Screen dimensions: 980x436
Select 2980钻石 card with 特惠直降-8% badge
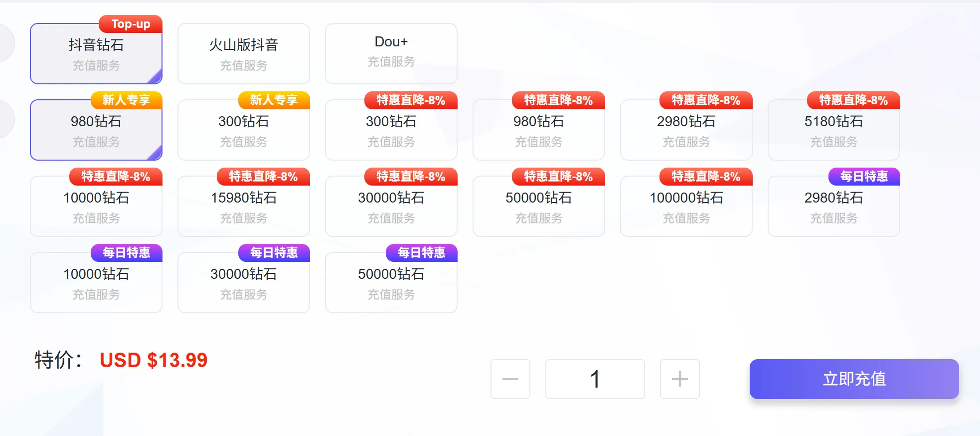click(x=686, y=130)
